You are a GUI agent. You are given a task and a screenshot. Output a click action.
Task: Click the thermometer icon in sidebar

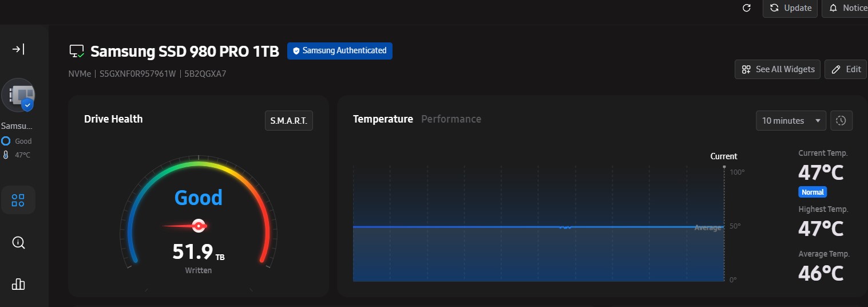point(6,155)
